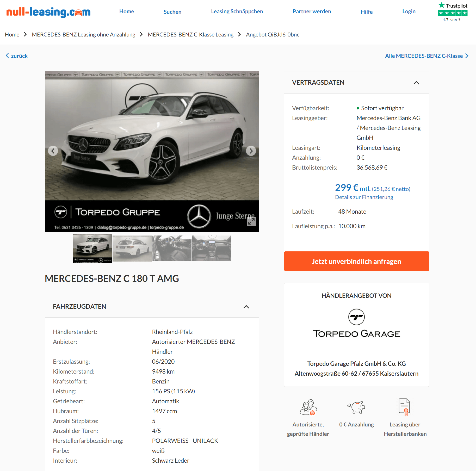Open the Suchen menu item
Image resolution: width=476 pixels, height=471 pixels.
coord(172,12)
